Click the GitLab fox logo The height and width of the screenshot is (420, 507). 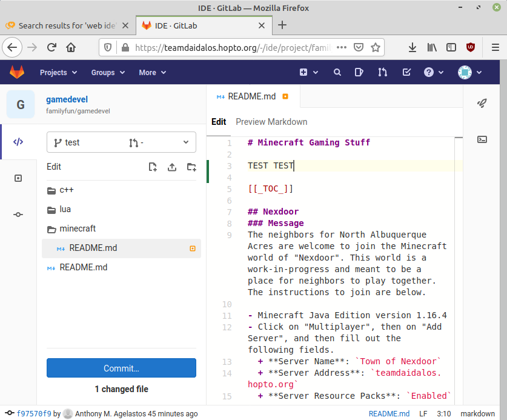click(17, 72)
